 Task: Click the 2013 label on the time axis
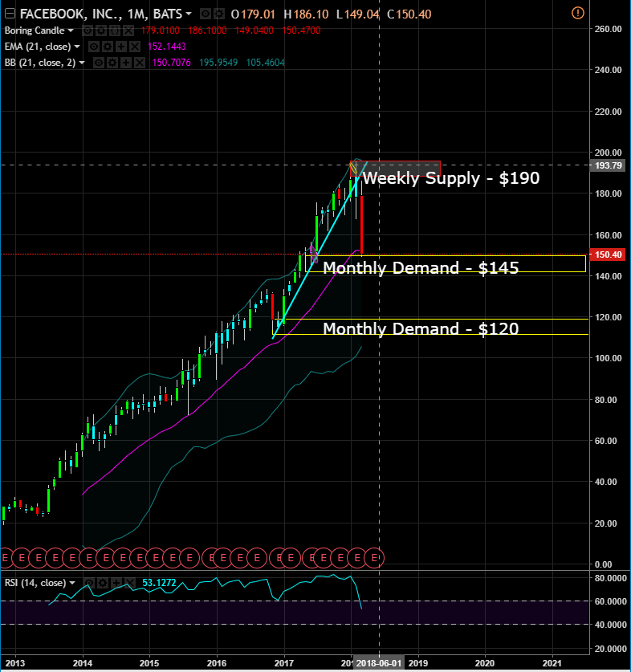[x=15, y=663]
